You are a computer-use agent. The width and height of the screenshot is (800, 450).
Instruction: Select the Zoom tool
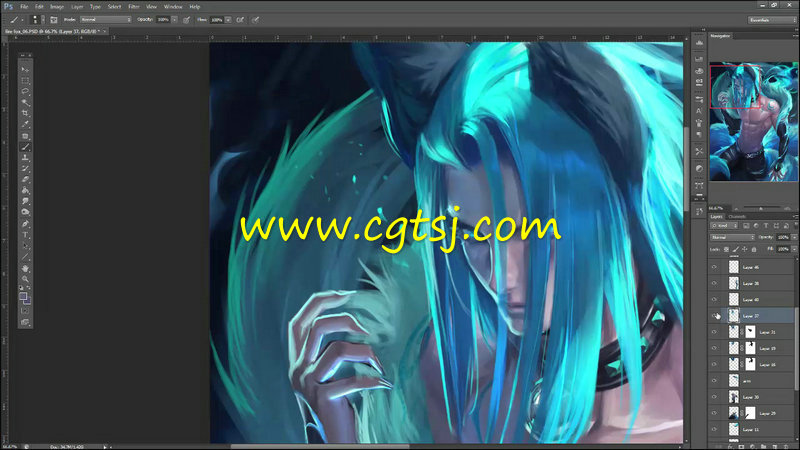(25, 279)
